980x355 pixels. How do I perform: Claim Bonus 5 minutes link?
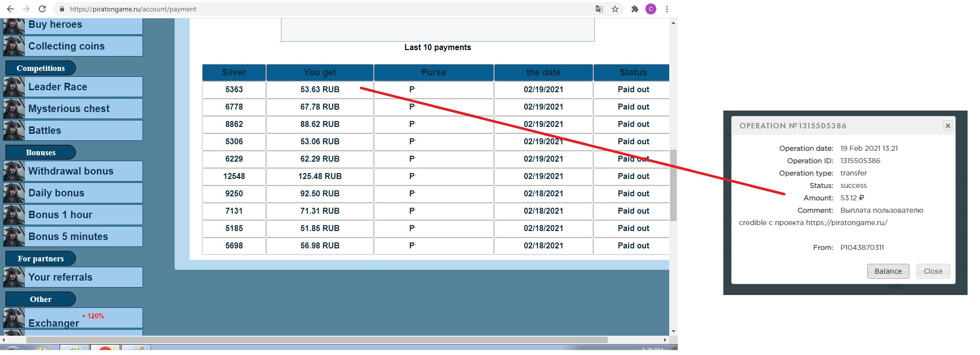click(68, 237)
